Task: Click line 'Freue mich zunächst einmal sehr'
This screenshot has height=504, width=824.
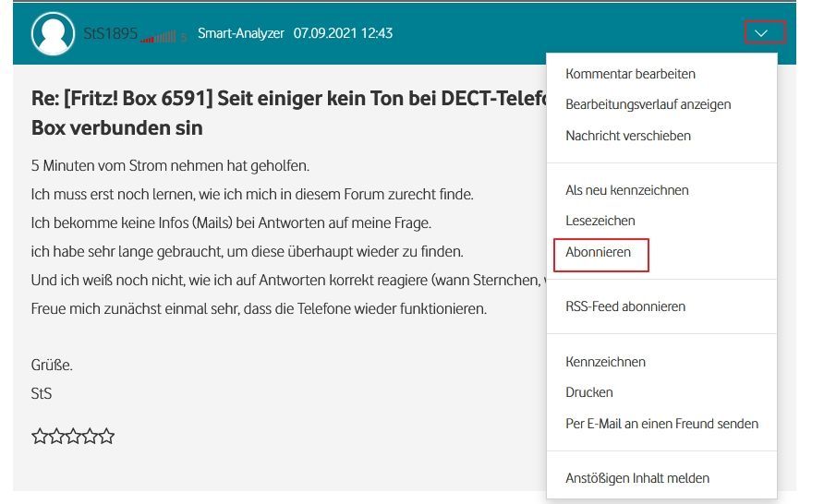Action: (x=259, y=308)
